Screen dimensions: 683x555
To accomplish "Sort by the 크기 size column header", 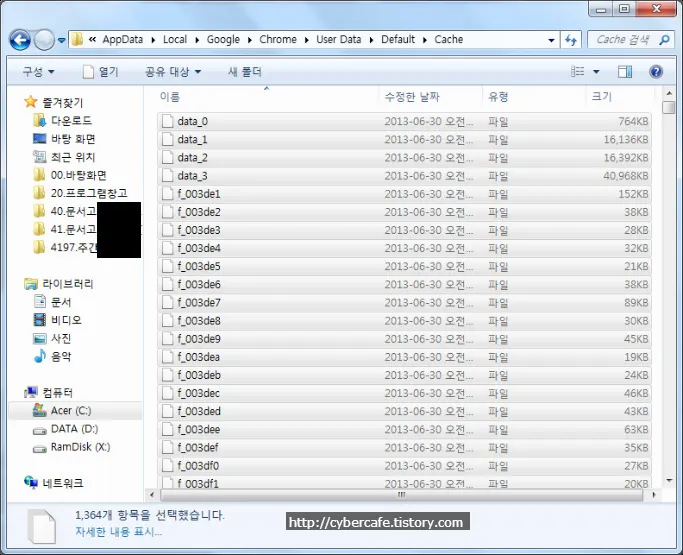I will 620,96.
